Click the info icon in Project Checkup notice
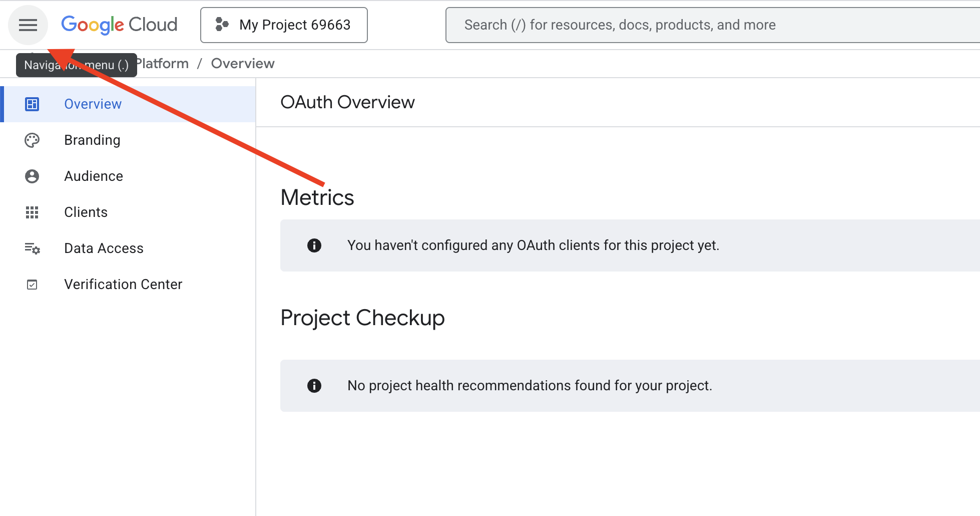The image size is (980, 516). pos(314,386)
